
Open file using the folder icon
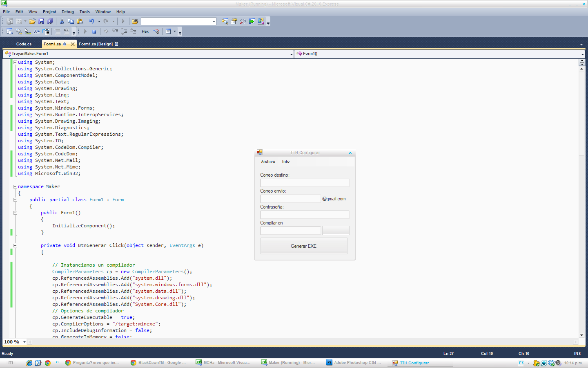point(32,21)
